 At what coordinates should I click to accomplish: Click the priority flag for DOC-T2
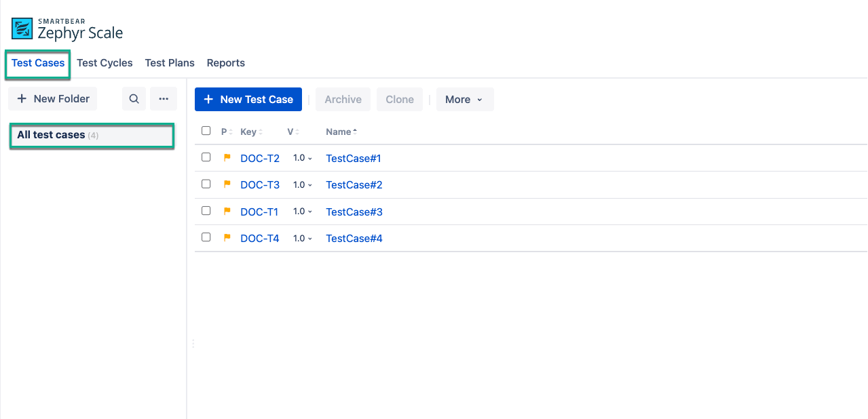click(x=227, y=157)
